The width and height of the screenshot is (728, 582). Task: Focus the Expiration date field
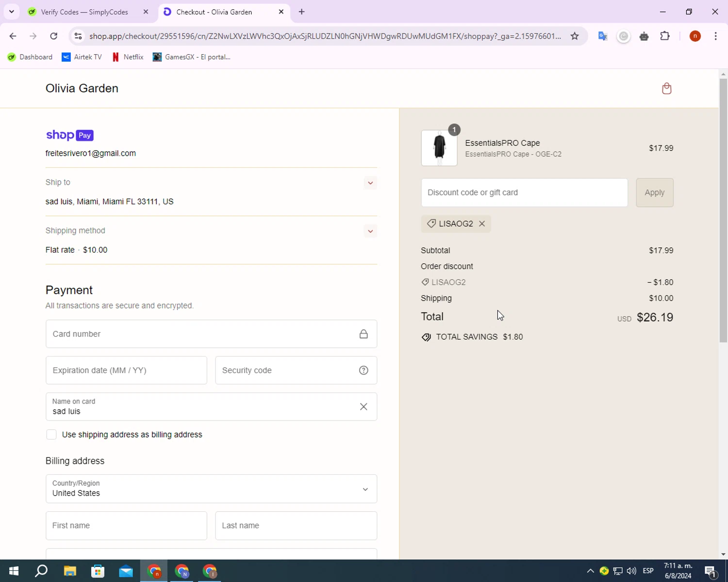[x=126, y=371]
